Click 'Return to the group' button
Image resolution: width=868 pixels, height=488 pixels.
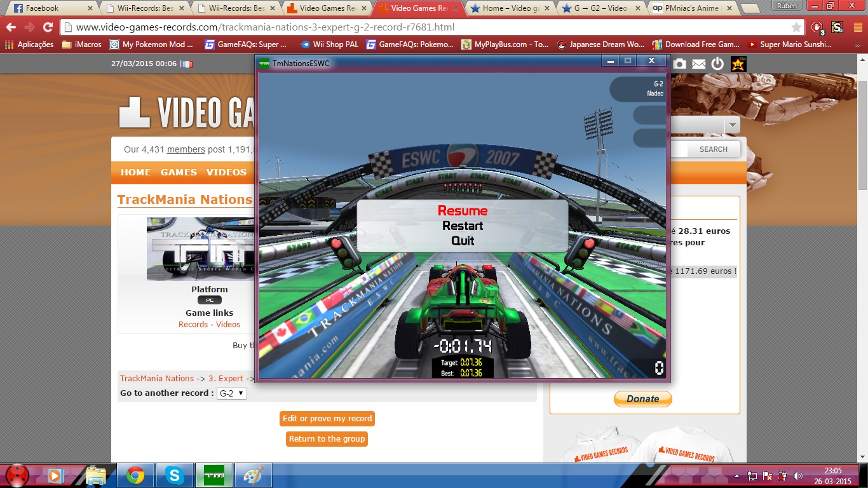click(327, 439)
